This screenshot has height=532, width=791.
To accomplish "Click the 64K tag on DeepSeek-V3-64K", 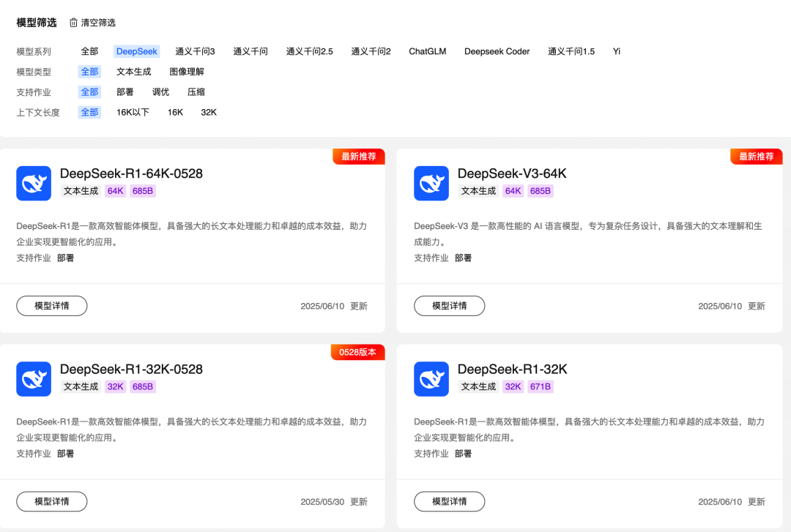I will (x=513, y=191).
